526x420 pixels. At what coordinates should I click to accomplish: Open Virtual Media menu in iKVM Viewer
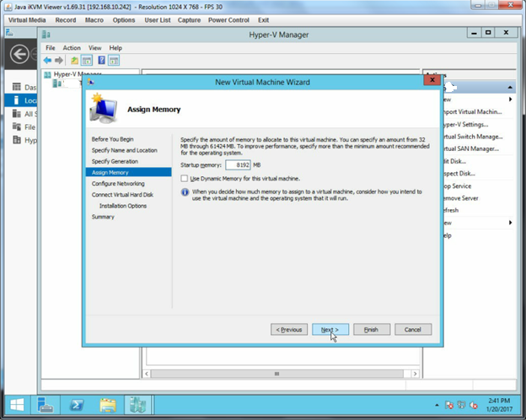(x=27, y=20)
